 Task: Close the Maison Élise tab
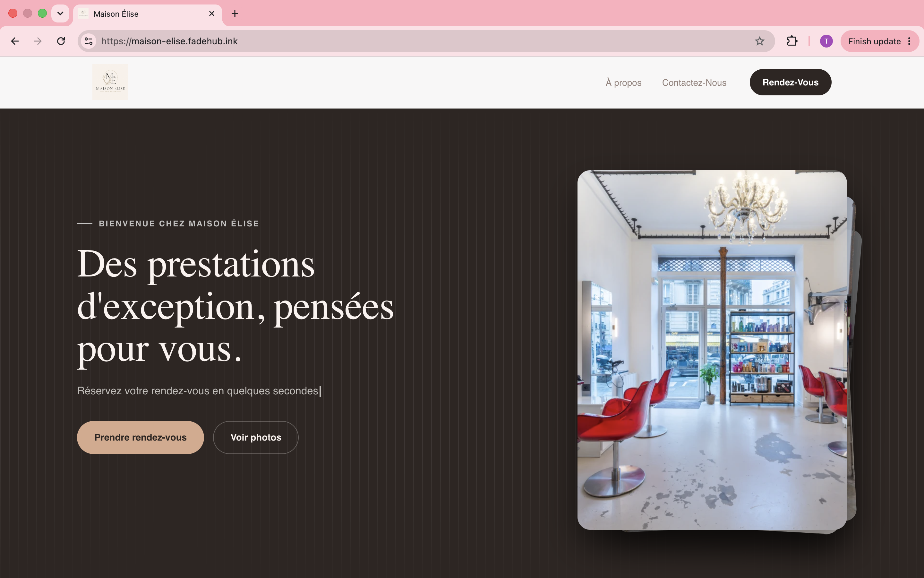click(x=212, y=14)
